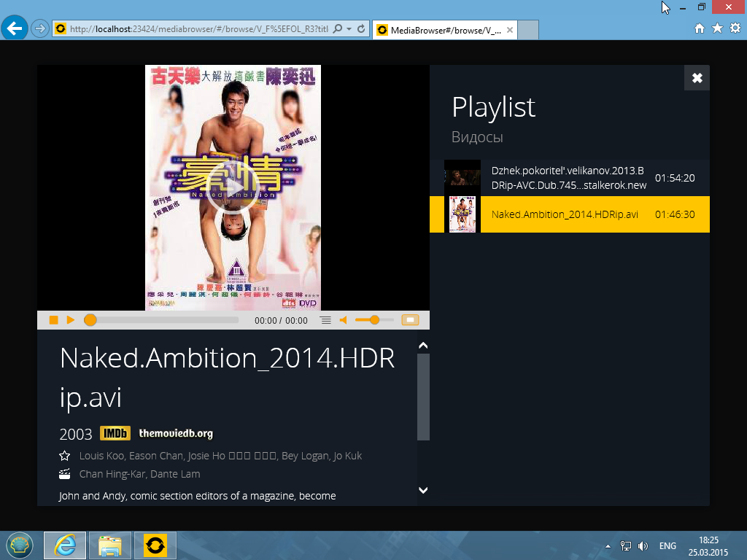Open themoviedb.org link

pos(176,433)
